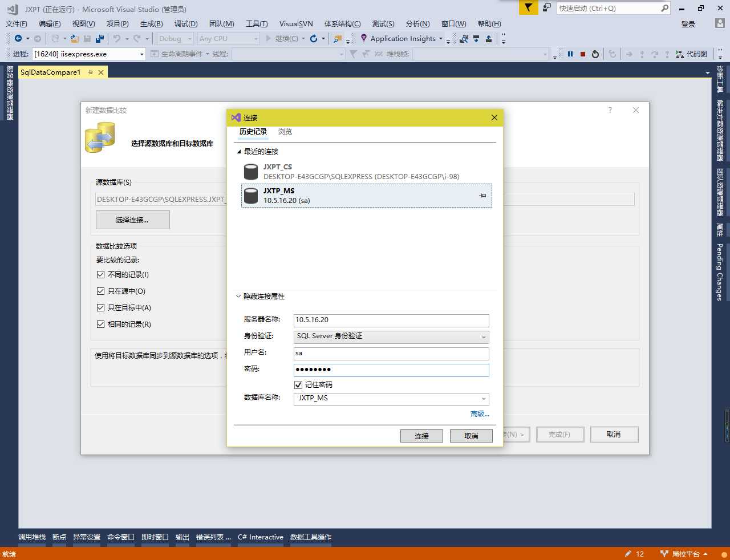Viewport: 730px width, 560px height.
Task: Click the account avatar icon top right
Action: (x=720, y=23)
